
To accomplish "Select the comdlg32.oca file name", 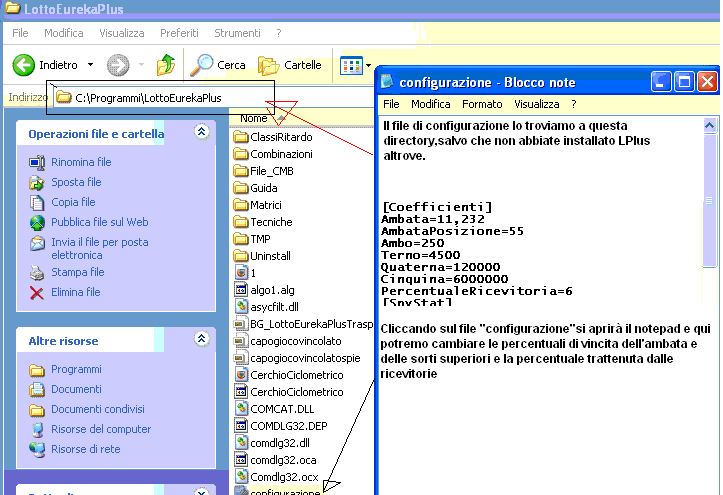I will pos(283,460).
